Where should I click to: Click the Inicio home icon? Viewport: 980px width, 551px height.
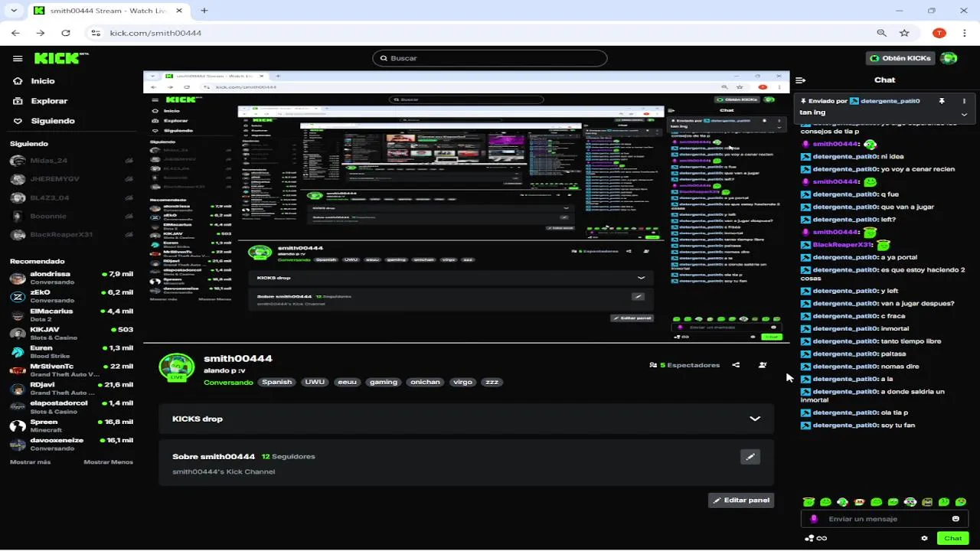tap(18, 81)
